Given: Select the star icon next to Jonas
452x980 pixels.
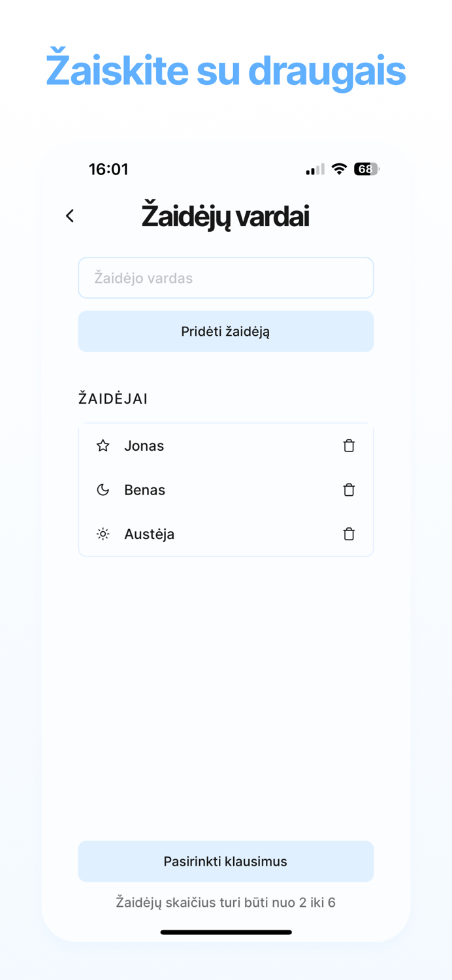Looking at the screenshot, I should click(x=103, y=446).
